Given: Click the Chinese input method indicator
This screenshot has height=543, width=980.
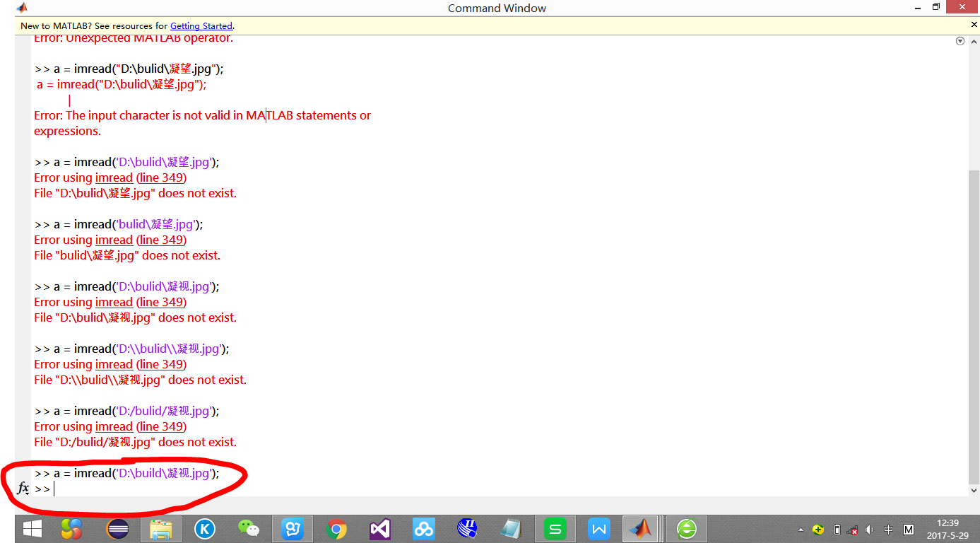Looking at the screenshot, I should (x=889, y=529).
